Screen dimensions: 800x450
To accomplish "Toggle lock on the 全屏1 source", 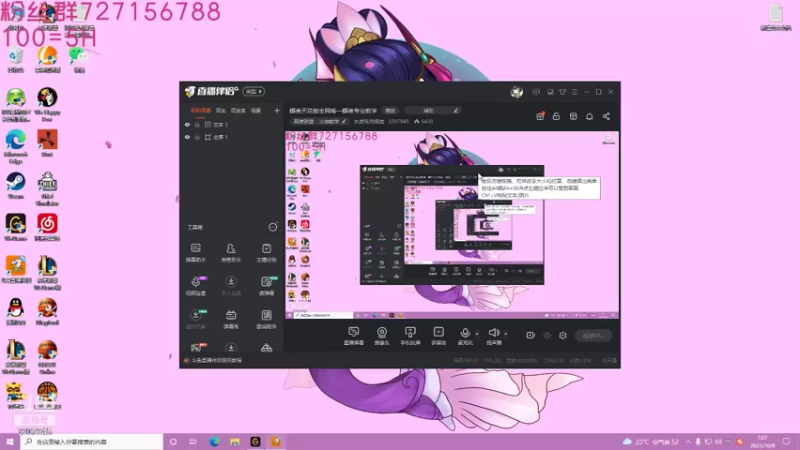I will [197, 137].
